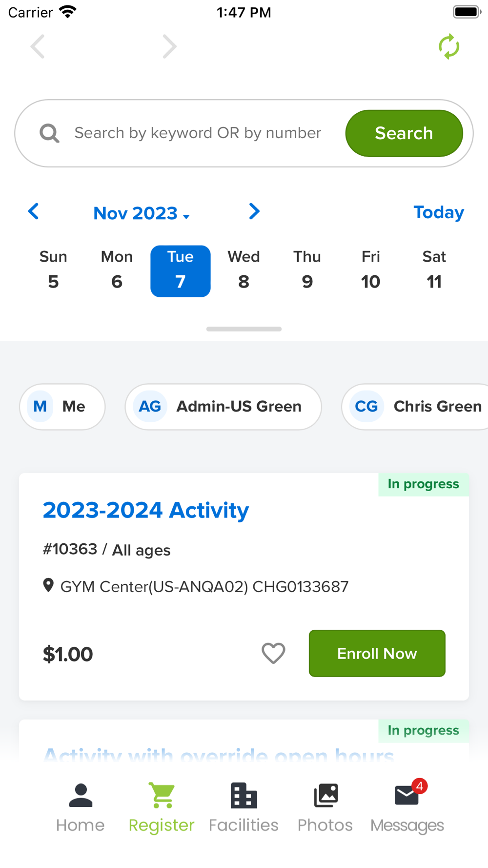Tap the browser back arrow

(x=38, y=46)
